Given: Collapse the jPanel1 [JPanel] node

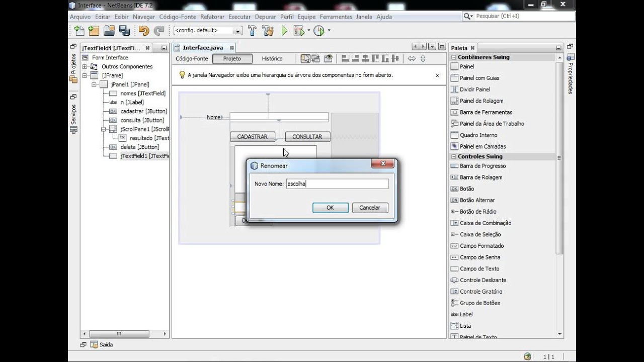Looking at the screenshot, I should [94, 84].
